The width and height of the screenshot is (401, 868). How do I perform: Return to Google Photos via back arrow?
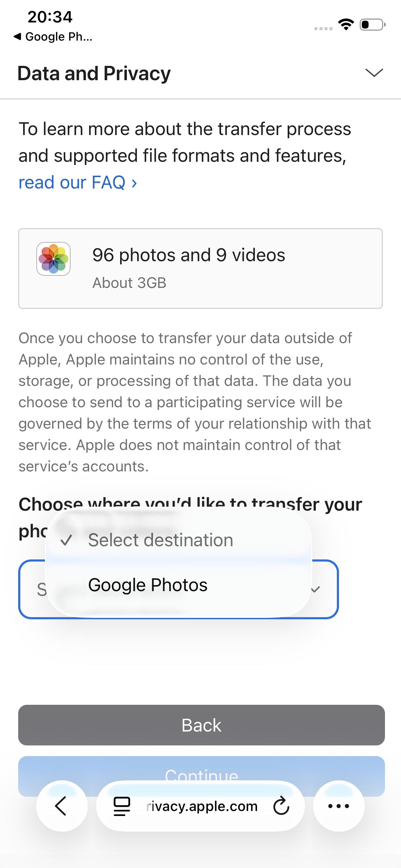(x=53, y=36)
